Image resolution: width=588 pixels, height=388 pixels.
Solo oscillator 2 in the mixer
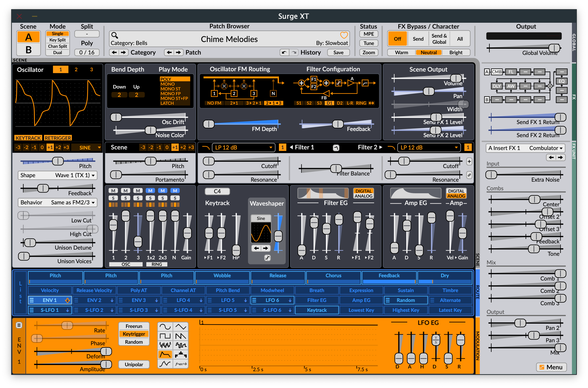pyautogui.click(x=126, y=198)
